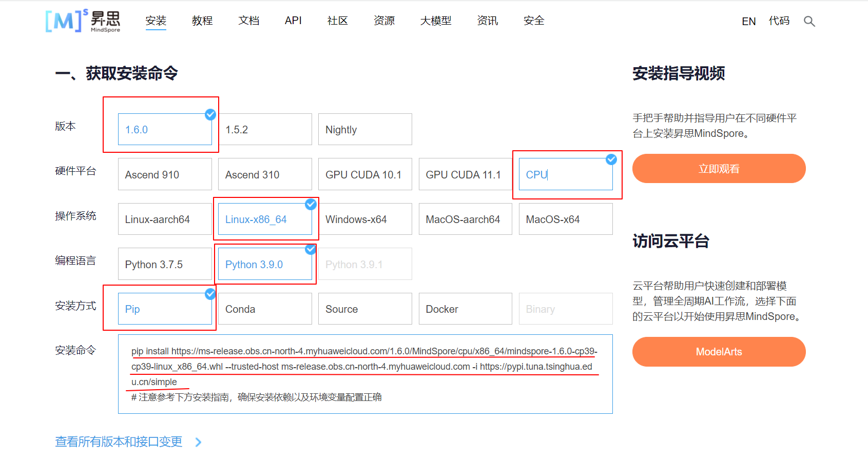Open the API nav menu
This screenshot has height=462, width=868.
pyautogui.click(x=293, y=21)
